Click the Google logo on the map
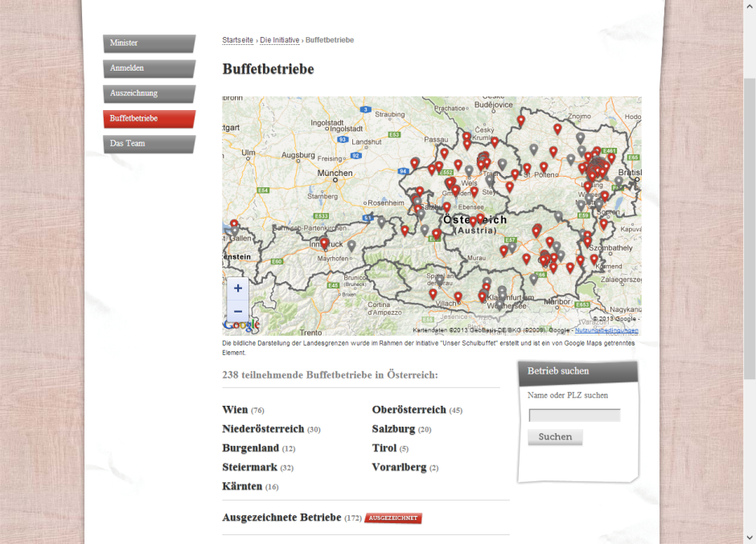 coord(240,325)
